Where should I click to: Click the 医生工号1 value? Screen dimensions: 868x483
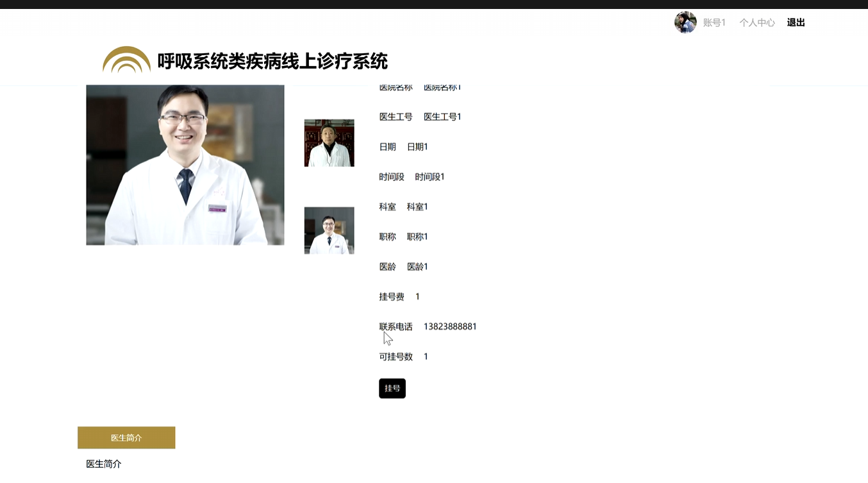(x=442, y=117)
